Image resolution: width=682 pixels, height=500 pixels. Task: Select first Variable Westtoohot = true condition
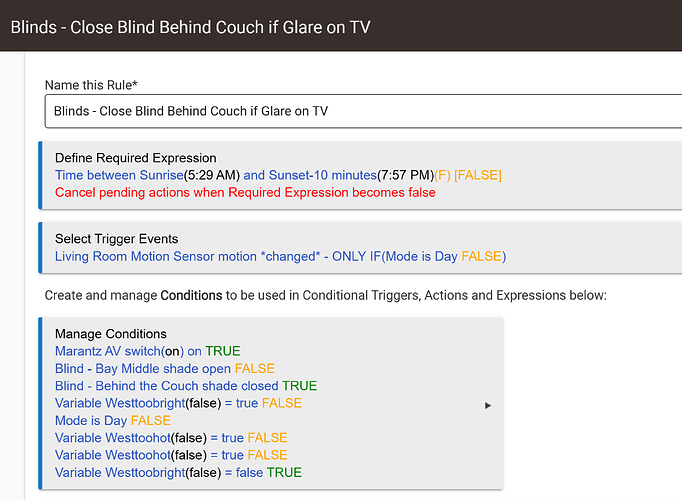click(x=171, y=438)
